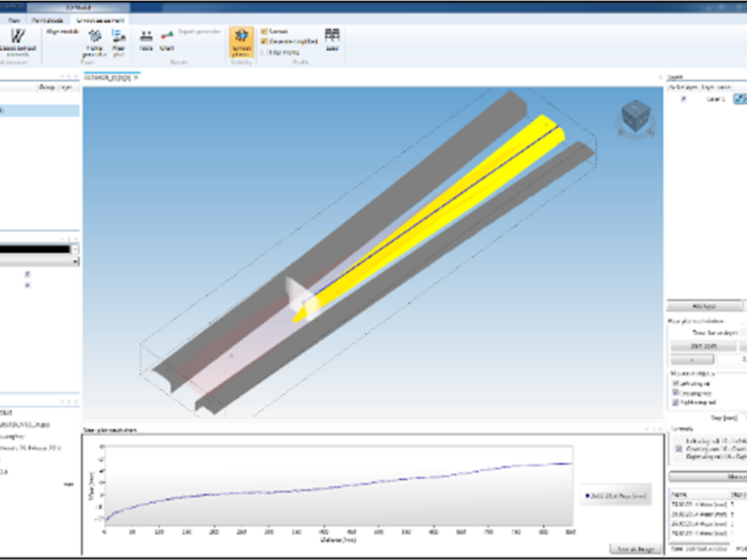The image size is (747, 560).
Task: Select the active turnout assessment ribbon tab
Action: (x=100, y=20)
